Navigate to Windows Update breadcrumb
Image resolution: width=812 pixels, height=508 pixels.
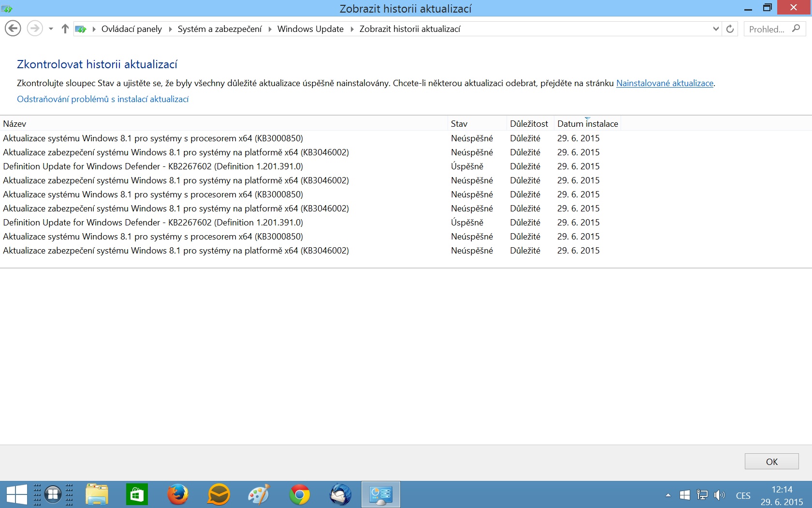pos(310,29)
